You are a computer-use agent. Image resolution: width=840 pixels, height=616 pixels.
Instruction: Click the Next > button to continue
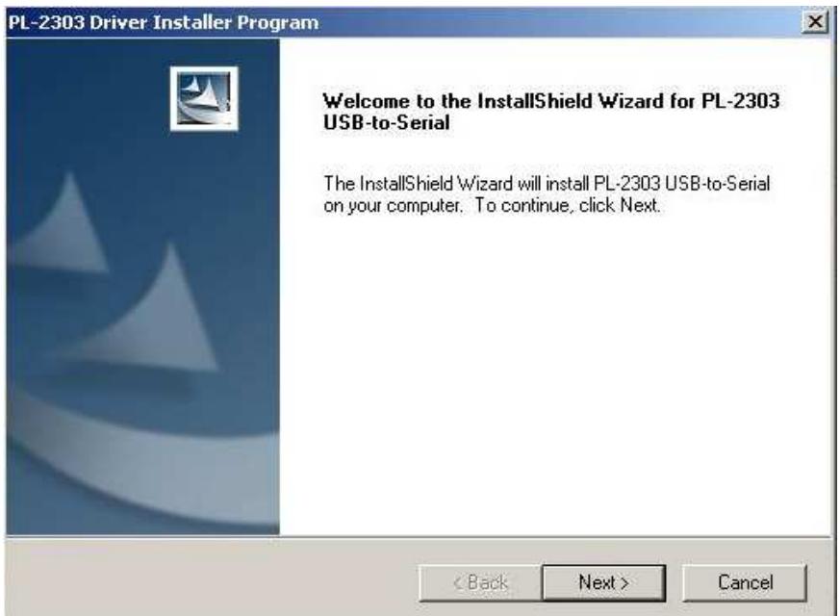603,582
